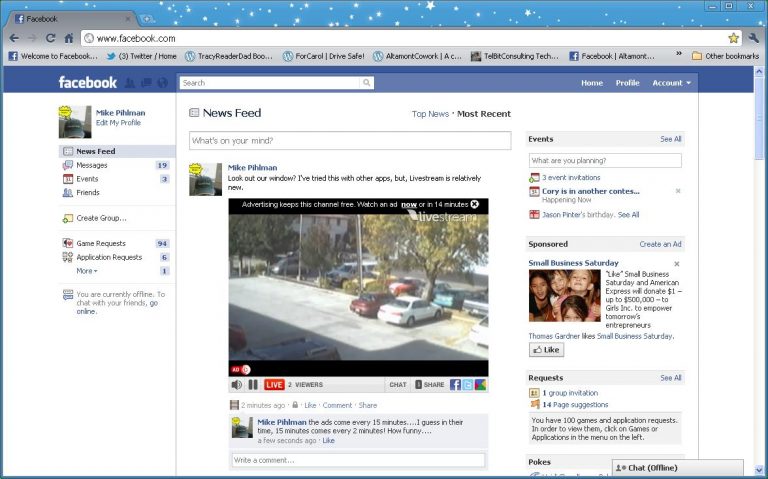Click the search magnifier button

coord(367,83)
